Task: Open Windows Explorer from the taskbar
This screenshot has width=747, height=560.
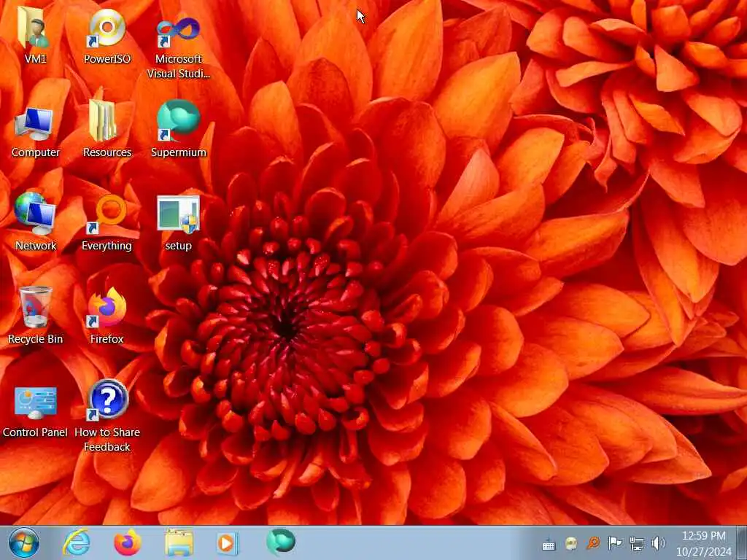Action: coord(179,542)
